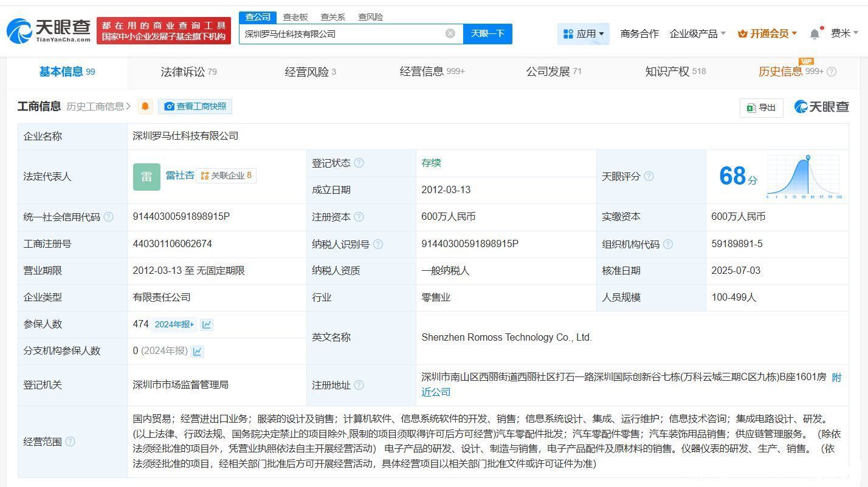868x487 pixels.
Task: Open the notification bell in the top bar
Action: coord(815,34)
